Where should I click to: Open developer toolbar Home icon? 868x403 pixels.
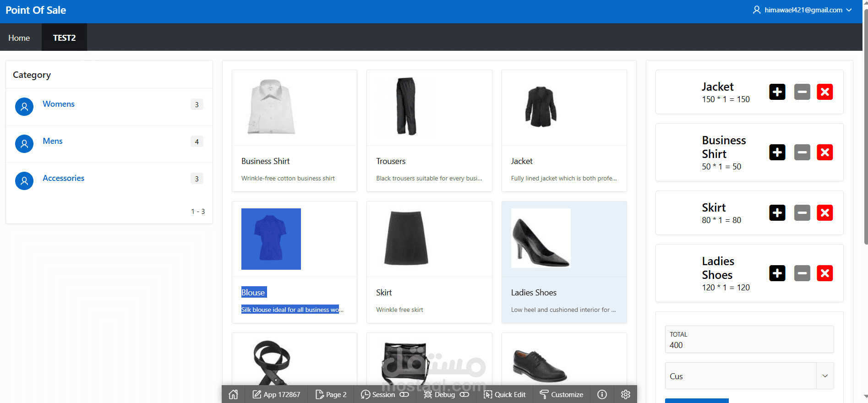tap(233, 394)
